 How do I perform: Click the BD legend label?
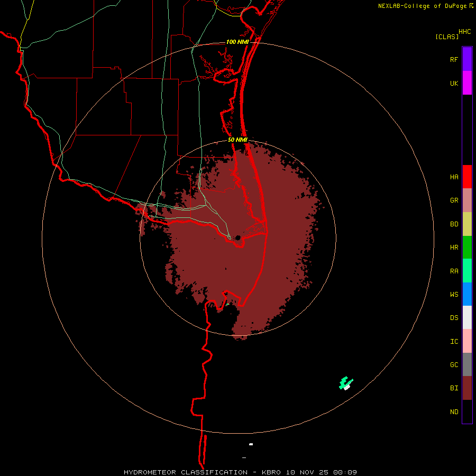[x=454, y=224]
